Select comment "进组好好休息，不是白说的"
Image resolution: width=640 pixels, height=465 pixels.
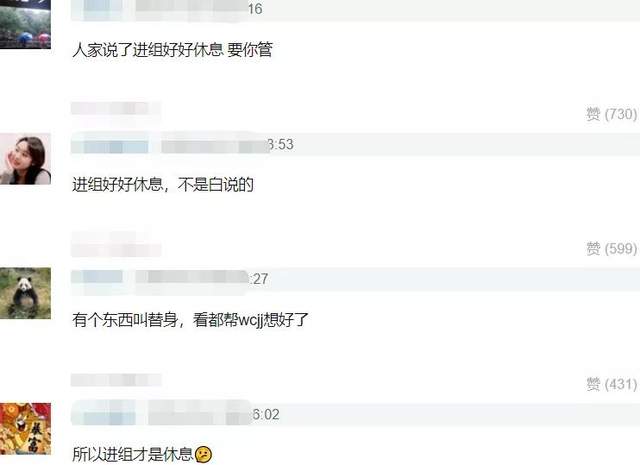click(x=163, y=185)
